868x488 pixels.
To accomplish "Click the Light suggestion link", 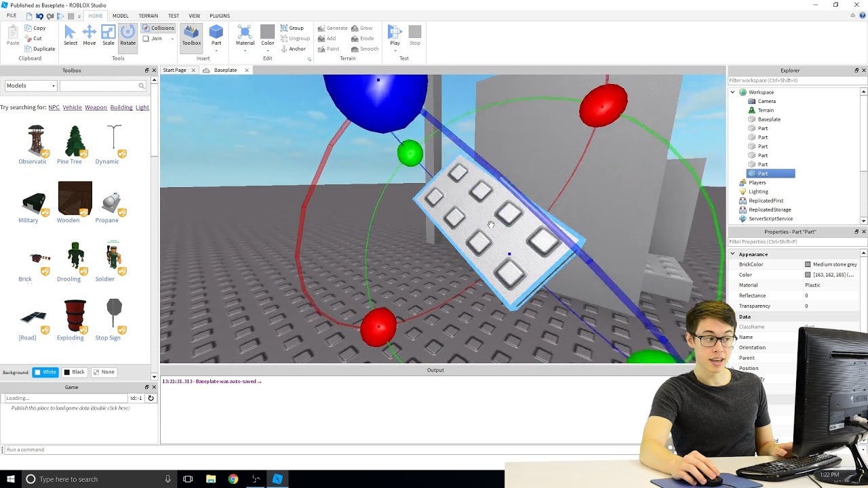I will (142, 107).
